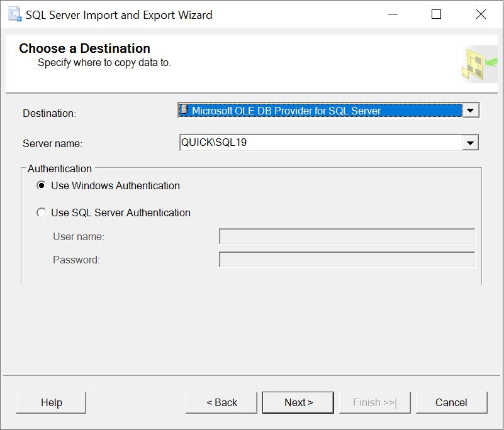
Task: Click the User name input field
Action: (x=347, y=236)
